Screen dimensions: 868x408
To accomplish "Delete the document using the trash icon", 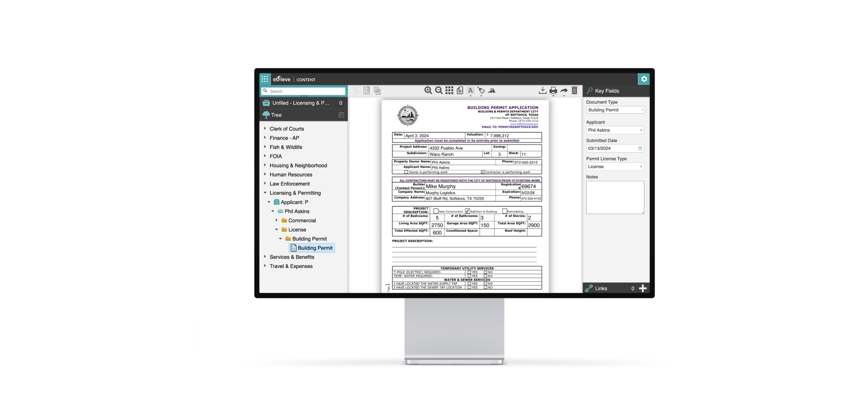I will 574,90.
